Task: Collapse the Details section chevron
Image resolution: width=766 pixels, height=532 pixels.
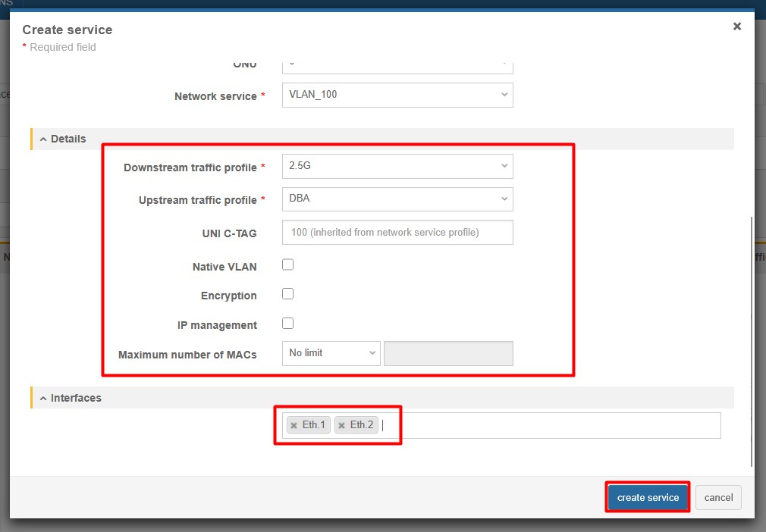Action: (43, 139)
